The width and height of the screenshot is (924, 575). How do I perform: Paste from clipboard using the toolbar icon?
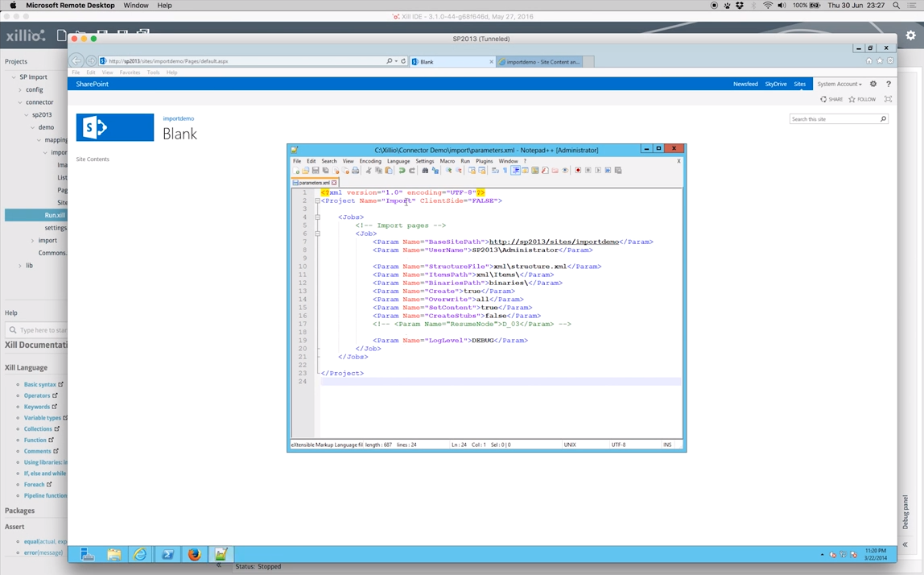pyautogui.click(x=388, y=169)
